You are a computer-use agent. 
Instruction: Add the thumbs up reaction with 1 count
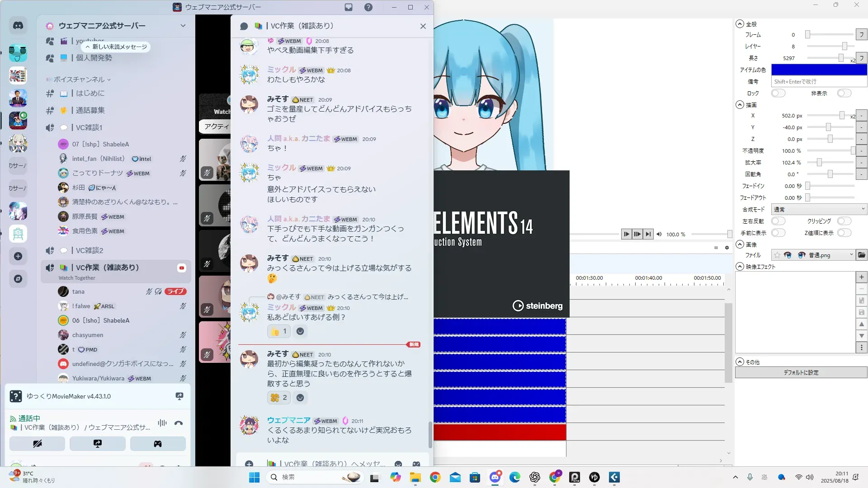point(278,331)
